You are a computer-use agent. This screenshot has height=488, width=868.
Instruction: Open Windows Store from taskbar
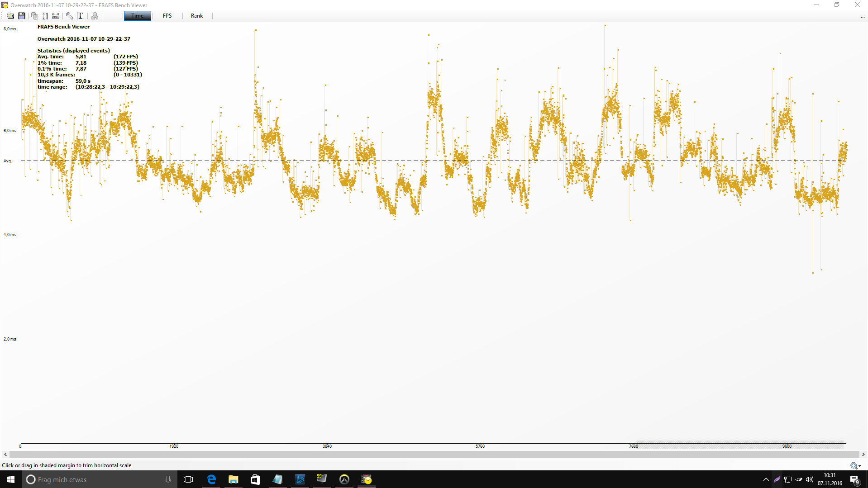coord(255,479)
